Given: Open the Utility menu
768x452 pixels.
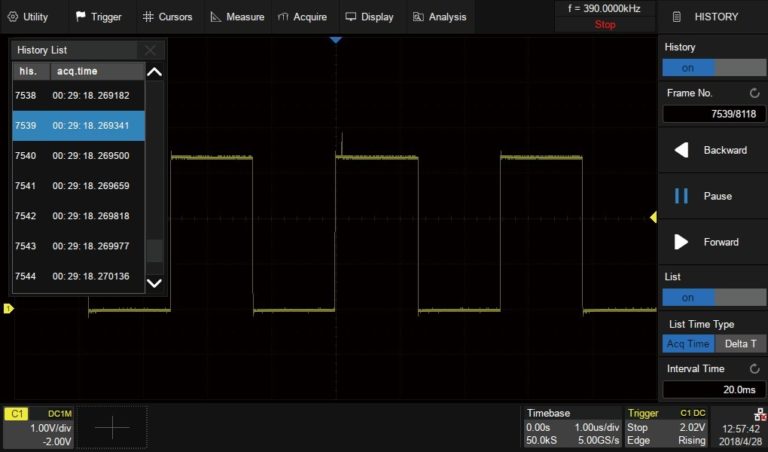Looking at the screenshot, I should click(28, 17).
